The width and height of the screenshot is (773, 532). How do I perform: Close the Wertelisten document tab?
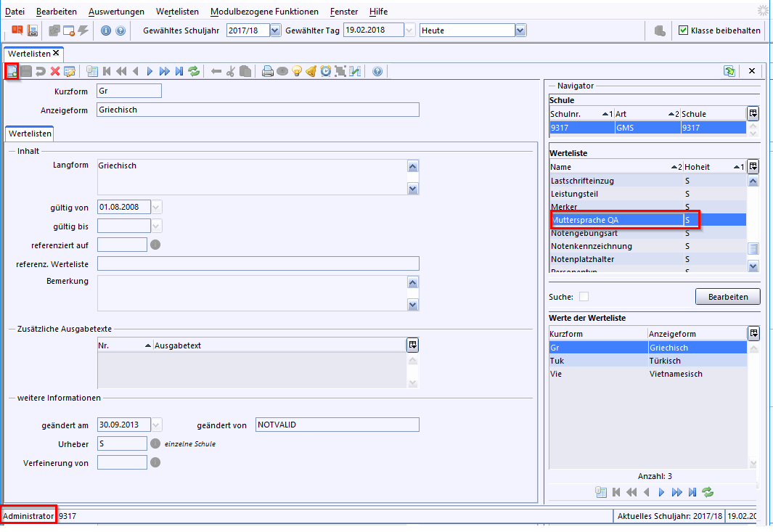click(56, 53)
